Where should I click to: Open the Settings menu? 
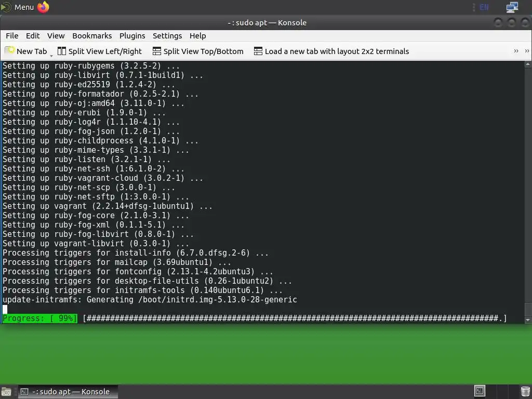[x=167, y=36]
